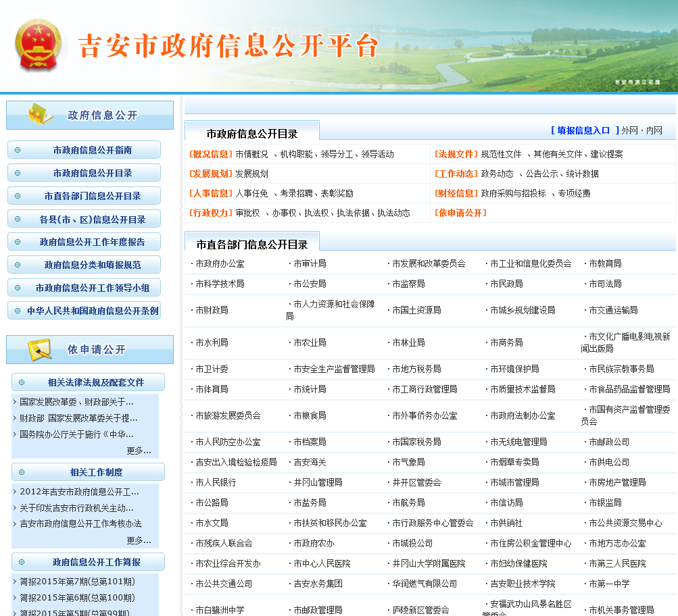
Task: Open the 法规文件 category
Action: pyautogui.click(x=456, y=154)
